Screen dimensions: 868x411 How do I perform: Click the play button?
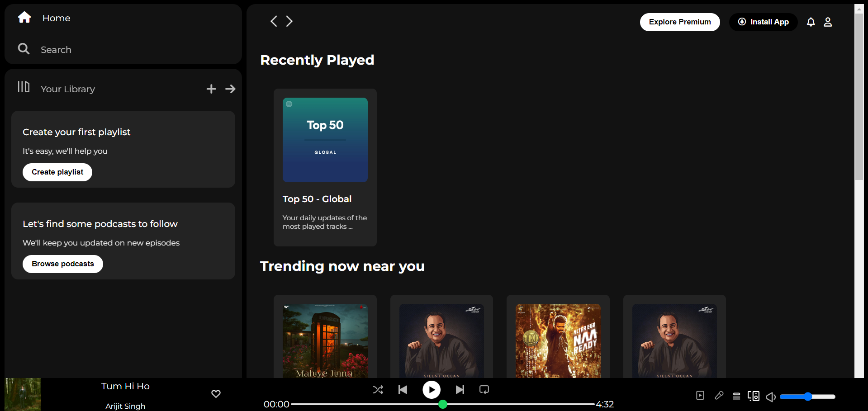(x=432, y=390)
